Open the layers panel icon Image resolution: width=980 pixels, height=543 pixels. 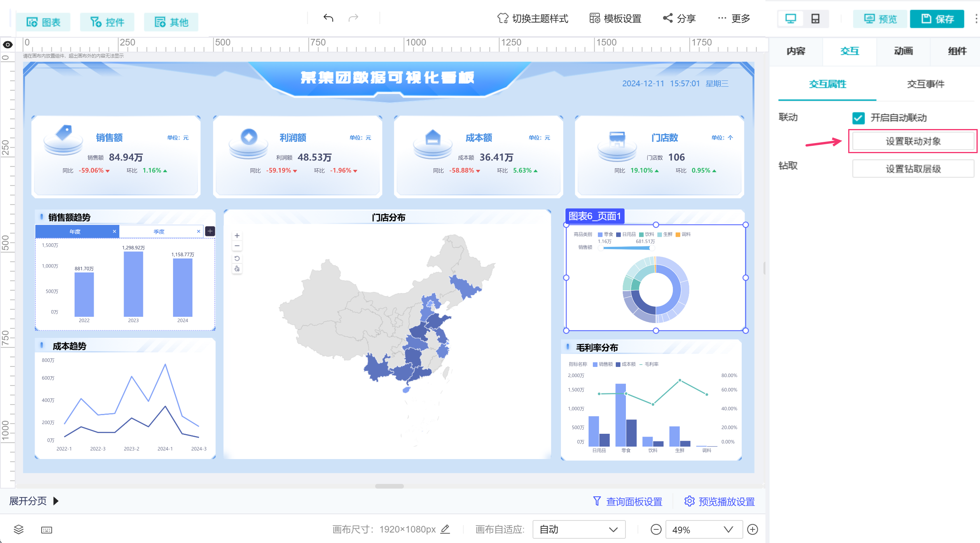[18, 529]
